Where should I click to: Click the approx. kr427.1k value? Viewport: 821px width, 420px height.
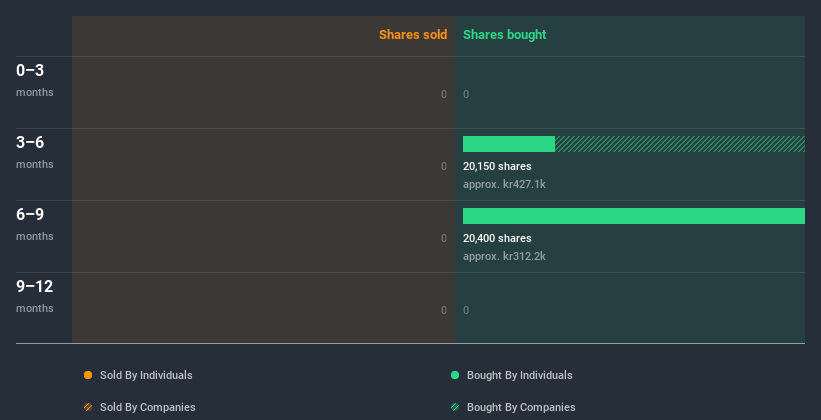[504, 184]
